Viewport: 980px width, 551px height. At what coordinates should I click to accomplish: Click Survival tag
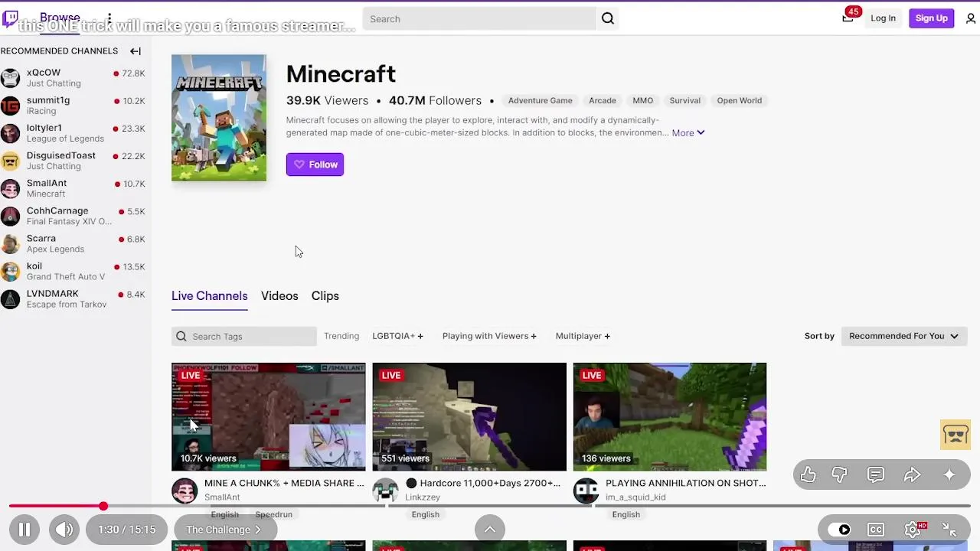pos(685,100)
